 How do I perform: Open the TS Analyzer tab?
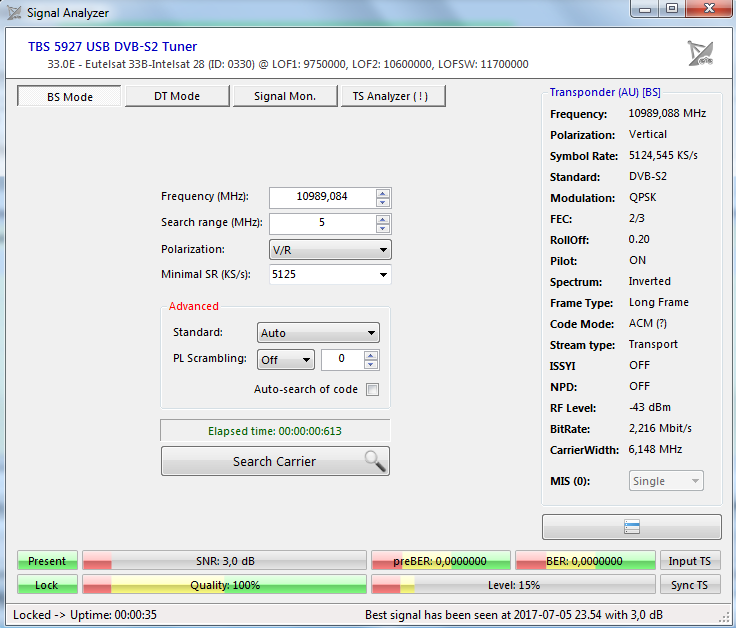point(393,96)
